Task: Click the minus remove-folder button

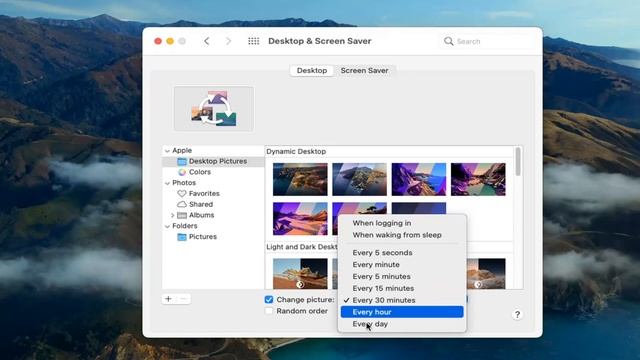Action: [184, 299]
